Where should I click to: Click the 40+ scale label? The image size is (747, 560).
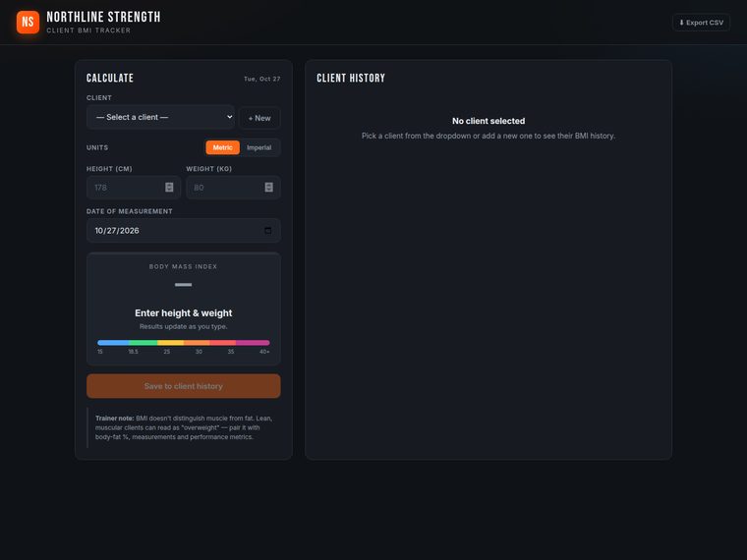coord(264,352)
